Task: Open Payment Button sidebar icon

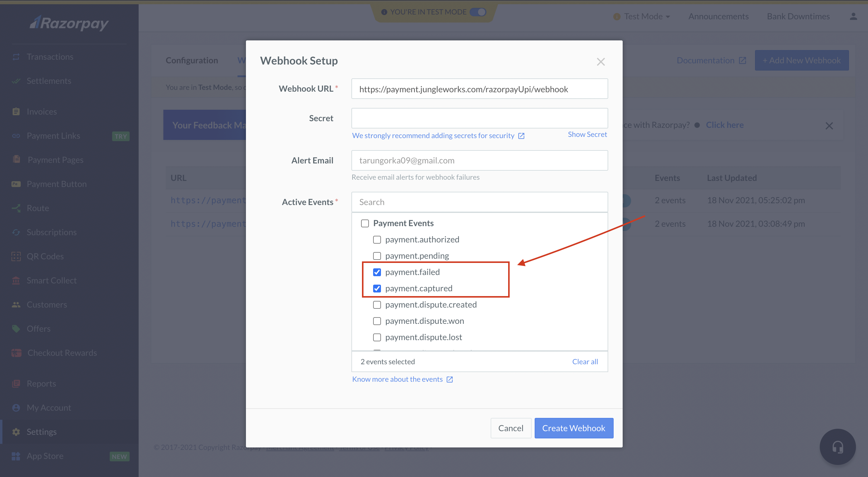Action: (16, 184)
